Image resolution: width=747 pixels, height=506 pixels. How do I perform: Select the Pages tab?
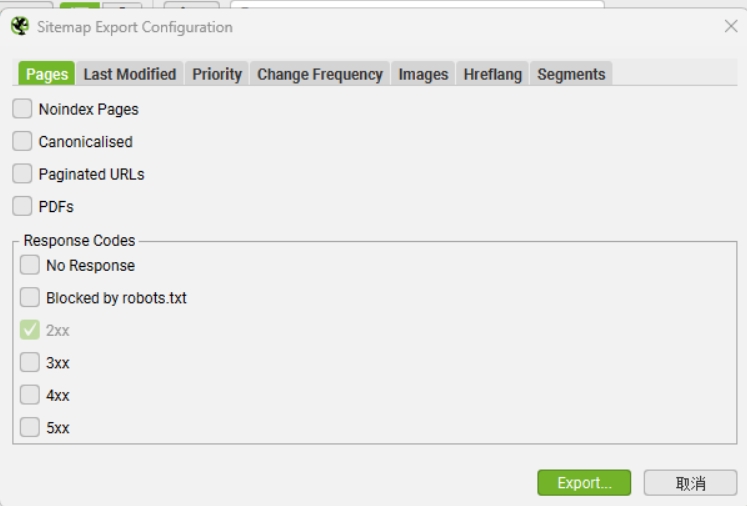(47, 73)
